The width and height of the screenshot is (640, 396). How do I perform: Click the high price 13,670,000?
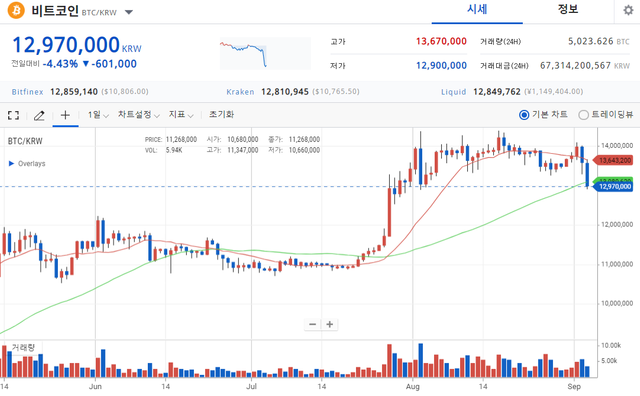click(441, 41)
